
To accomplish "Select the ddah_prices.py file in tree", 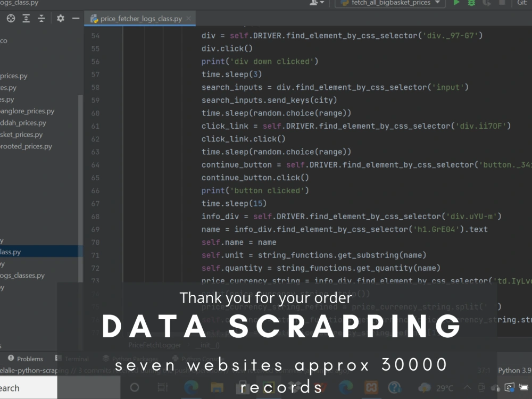I will tap(23, 123).
